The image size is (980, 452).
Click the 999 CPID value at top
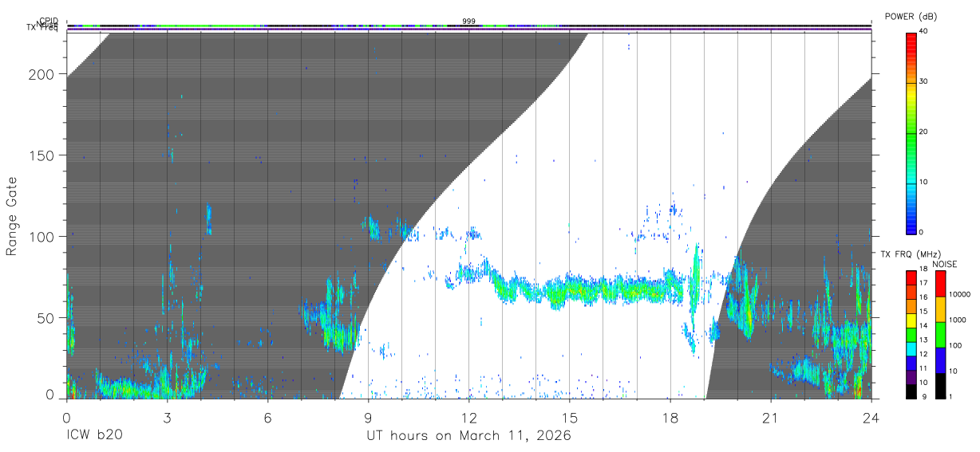[468, 21]
